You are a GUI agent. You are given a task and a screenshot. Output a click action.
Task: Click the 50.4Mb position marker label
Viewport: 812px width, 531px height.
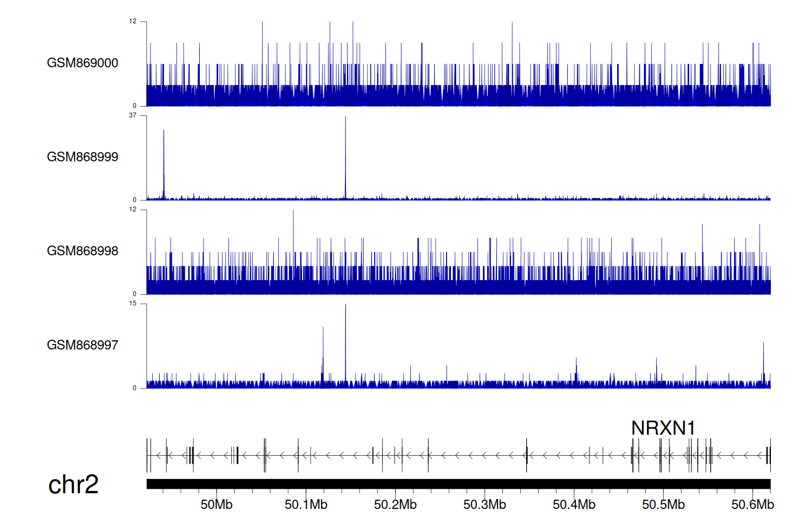(x=574, y=504)
